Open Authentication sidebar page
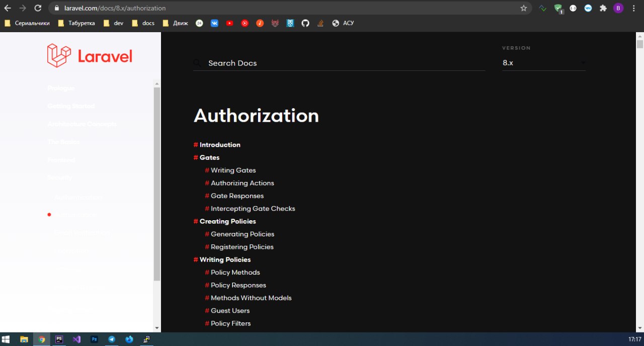Image resolution: width=644 pixels, height=346 pixels. [x=78, y=197]
